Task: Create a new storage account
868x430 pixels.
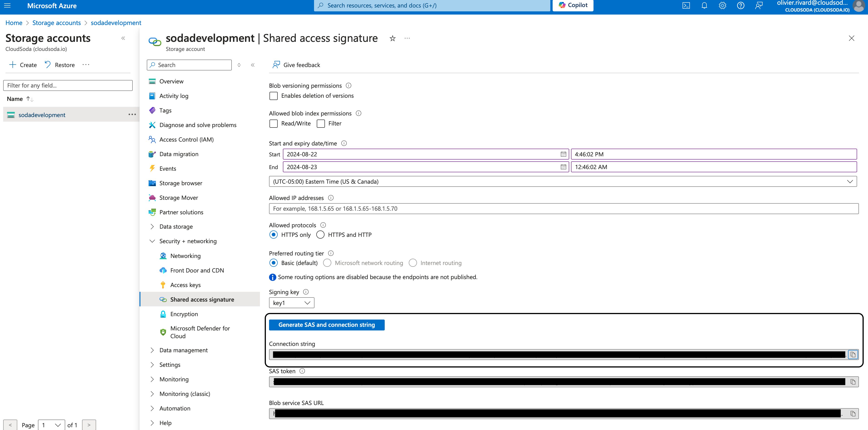Action: pos(23,65)
